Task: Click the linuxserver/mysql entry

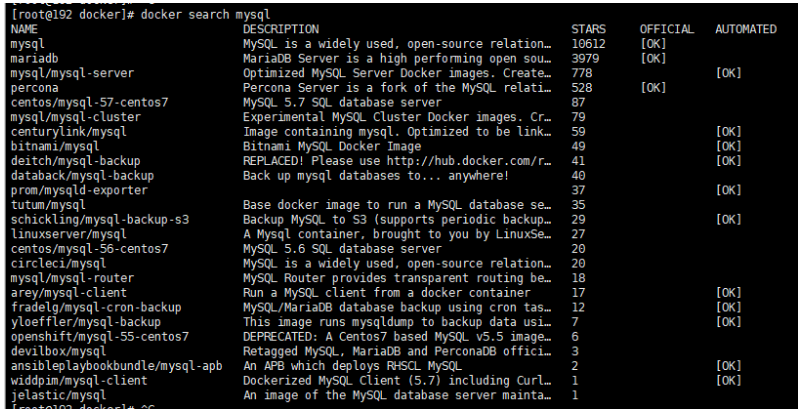Action: (x=69, y=234)
